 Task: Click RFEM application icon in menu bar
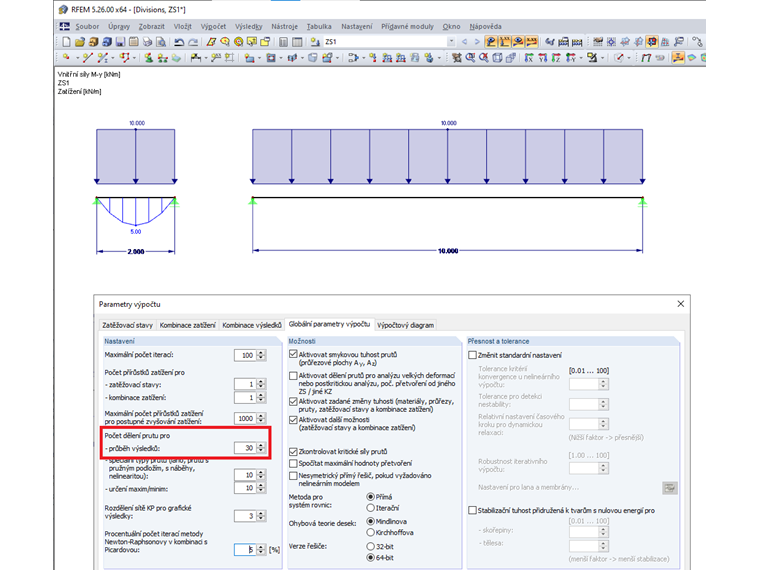tap(64, 26)
